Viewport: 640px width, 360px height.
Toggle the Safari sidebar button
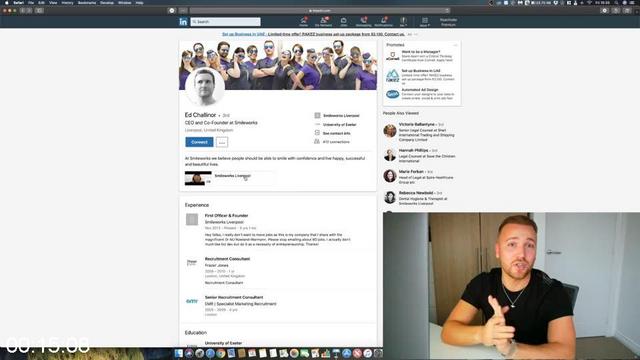point(39,11)
